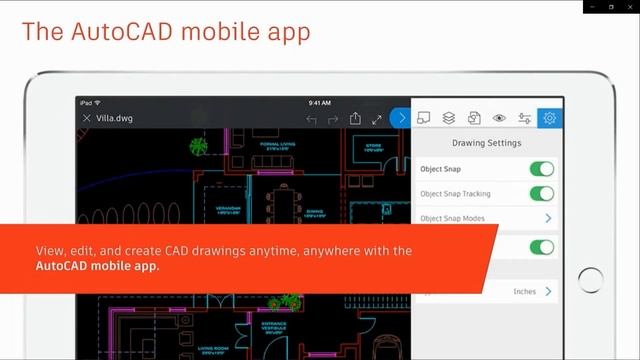This screenshot has height=360, width=640.
Task: Click the Drawing Settings heading
Action: 487,143
